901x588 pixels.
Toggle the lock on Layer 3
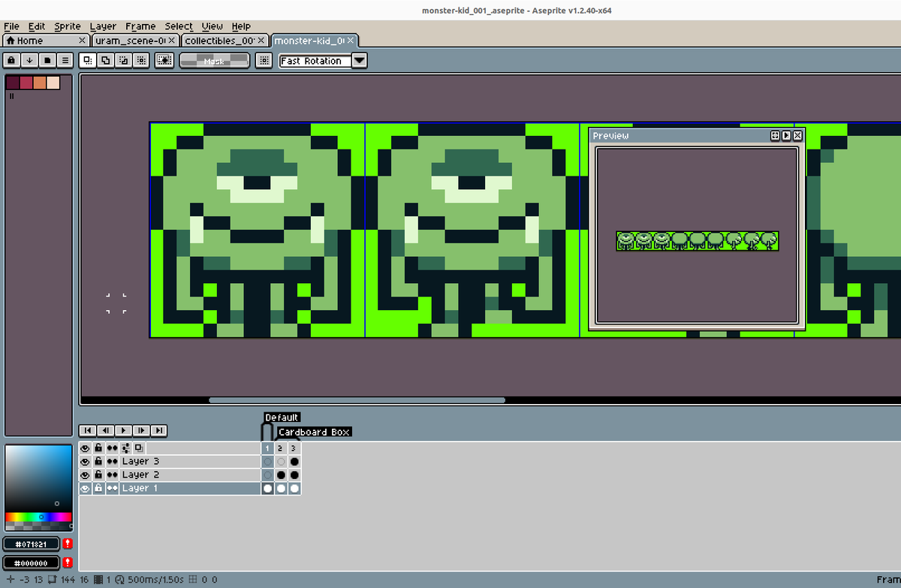coord(98,462)
